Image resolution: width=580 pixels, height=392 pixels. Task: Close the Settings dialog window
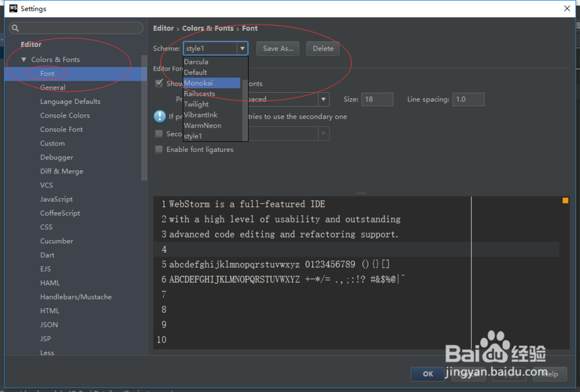click(567, 8)
